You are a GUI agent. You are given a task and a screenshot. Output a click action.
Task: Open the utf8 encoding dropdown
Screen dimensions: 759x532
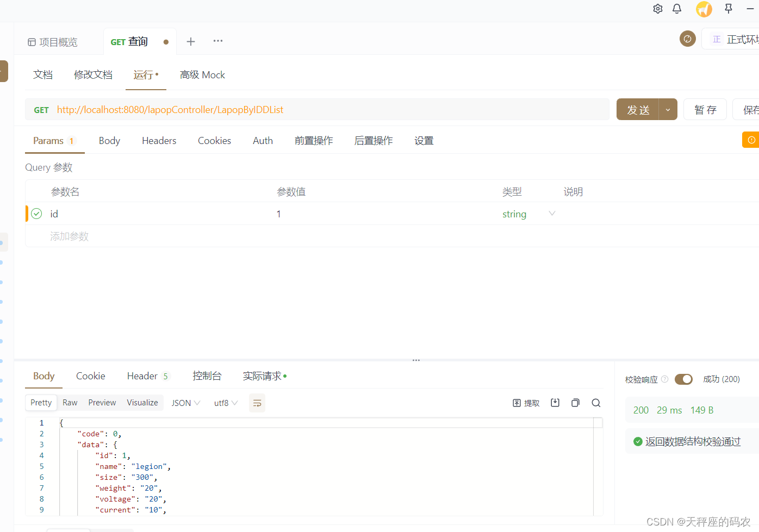pos(226,403)
